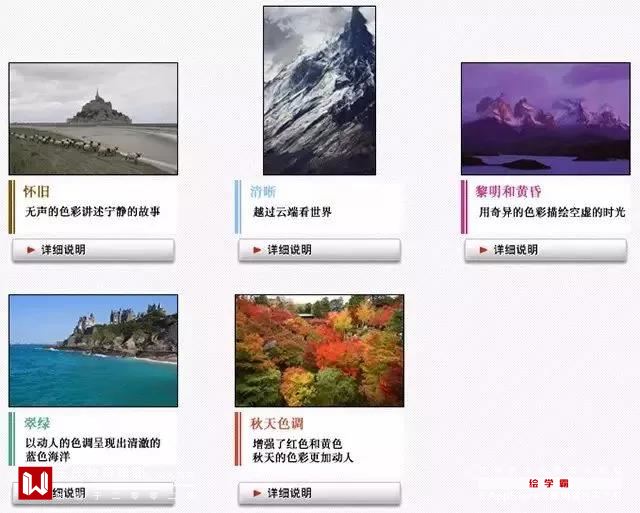
Task: Select the Mont Saint-Michel nostalgic photo
Action: [93, 118]
